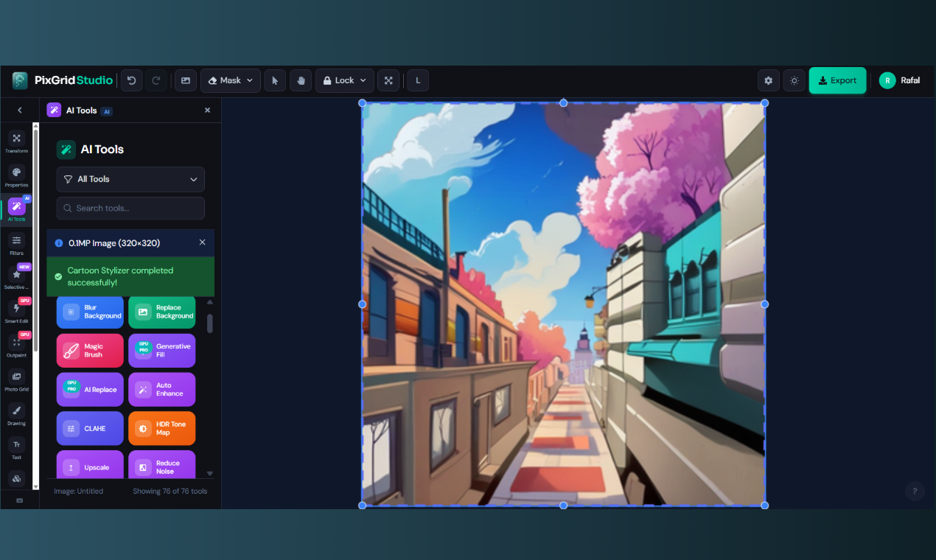Open the All Tools filter dropdown
The image size is (936, 560).
pyautogui.click(x=130, y=179)
